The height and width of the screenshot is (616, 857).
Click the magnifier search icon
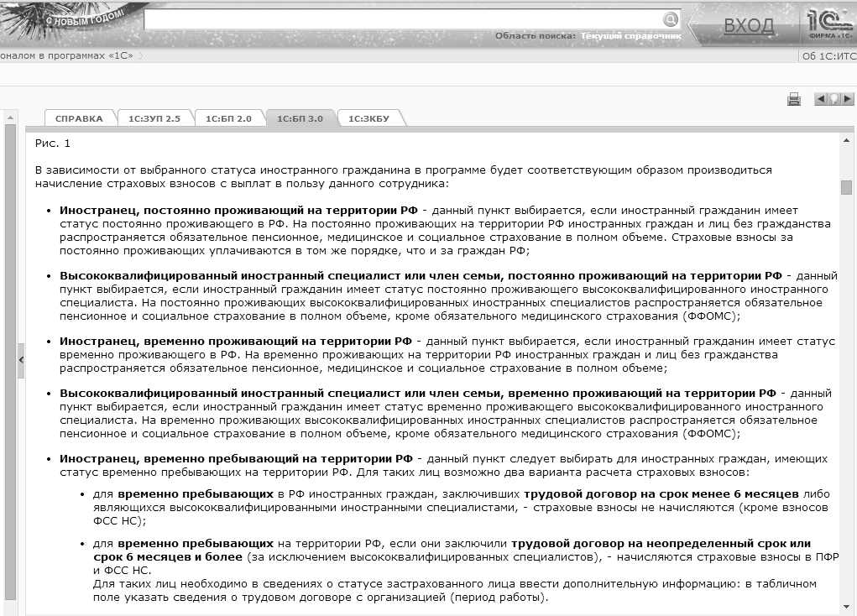point(671,19)
